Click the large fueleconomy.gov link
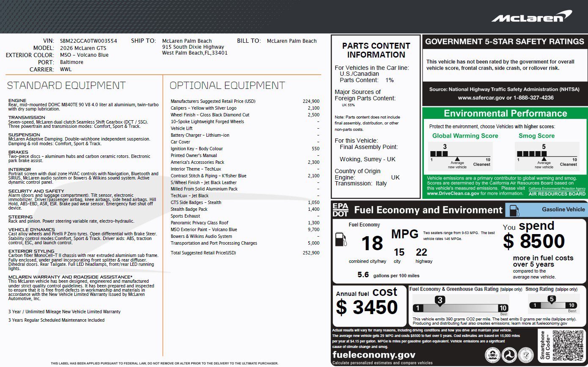The width and height of the screenshot is (588, 367). (x=374, y=355)
